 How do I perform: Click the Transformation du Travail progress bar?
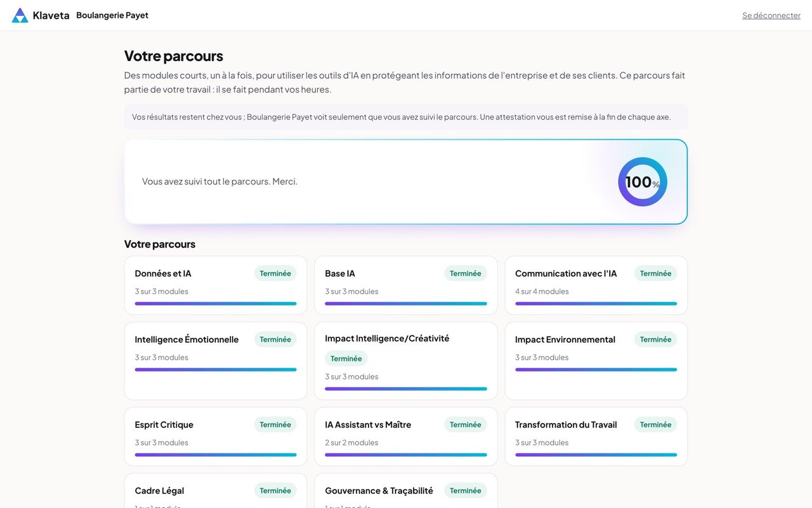pyautogui.click(x=596, y=455)
